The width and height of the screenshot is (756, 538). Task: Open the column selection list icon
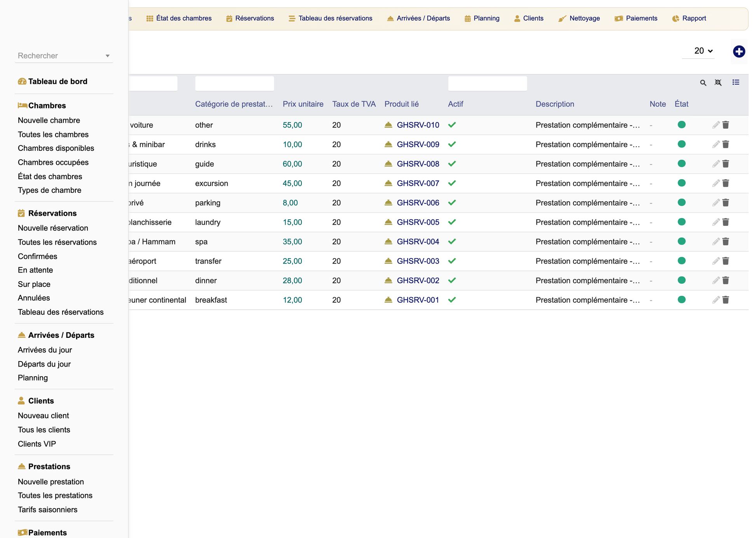(x=736, y=82)
